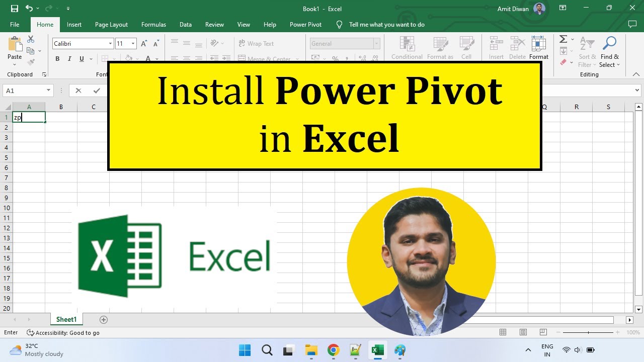
Task: Expand the formula bar chevron
Action: coord(637,90)
